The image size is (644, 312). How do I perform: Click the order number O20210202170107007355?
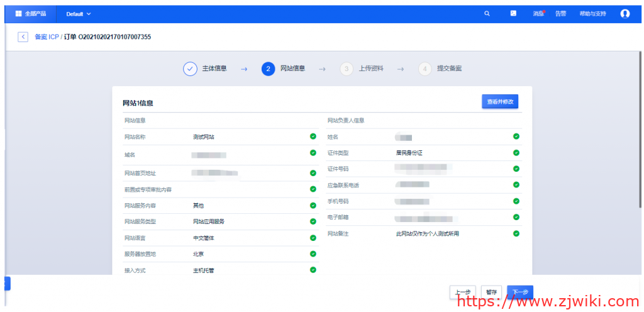[x=114, y=37]
